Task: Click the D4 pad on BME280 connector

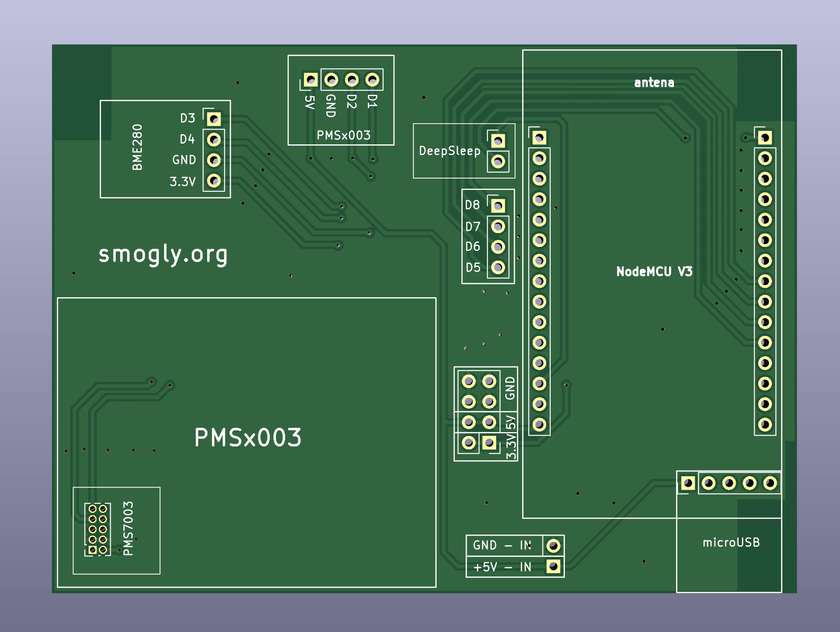Action: click(214, 140)
